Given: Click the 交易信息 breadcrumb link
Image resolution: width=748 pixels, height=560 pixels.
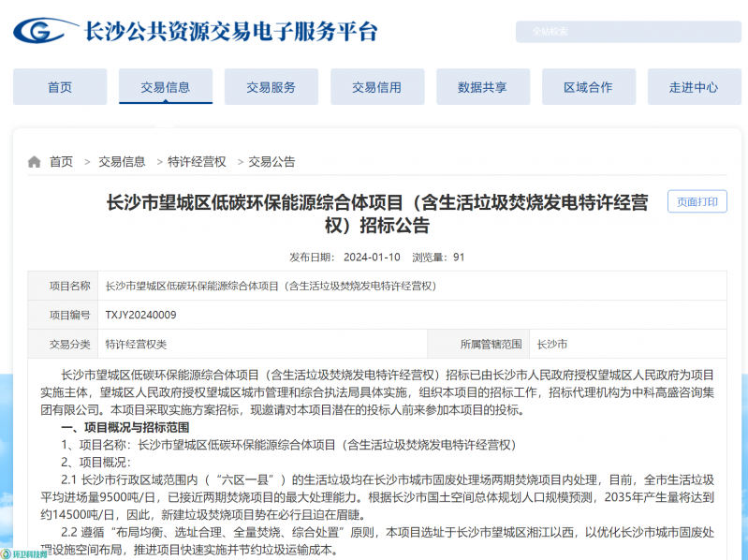Looking at the screenshot, I should [x=122, y=162].
